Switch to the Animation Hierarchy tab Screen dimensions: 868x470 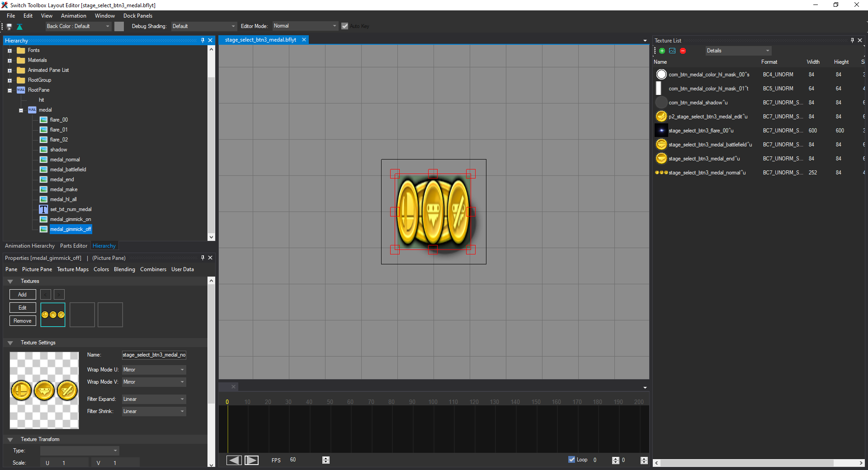30,246
